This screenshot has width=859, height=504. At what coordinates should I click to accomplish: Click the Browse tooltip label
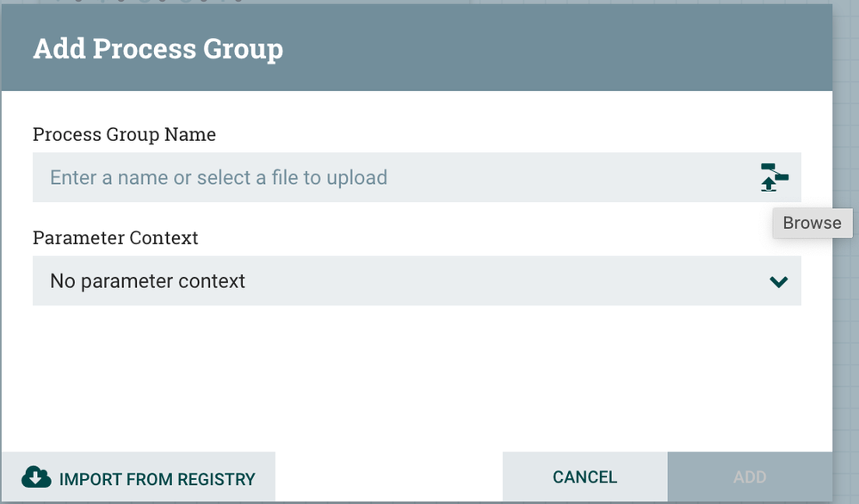pyautogui.click(x=812, y=223)
